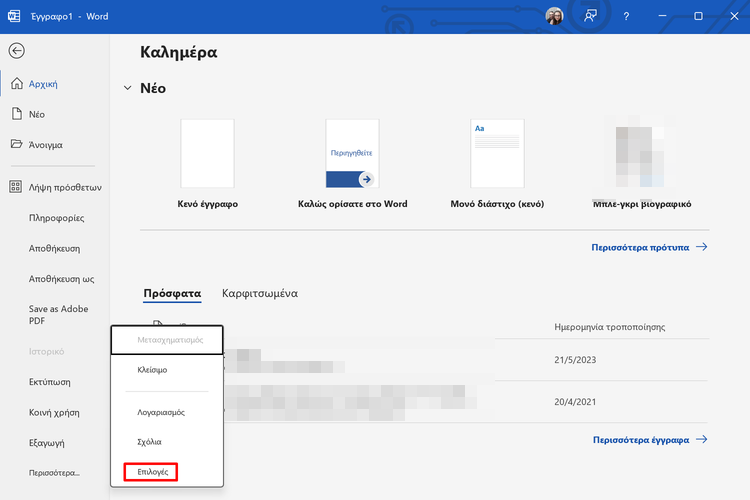Collapse the Νέο section chevron

click(x=127, y=88)
